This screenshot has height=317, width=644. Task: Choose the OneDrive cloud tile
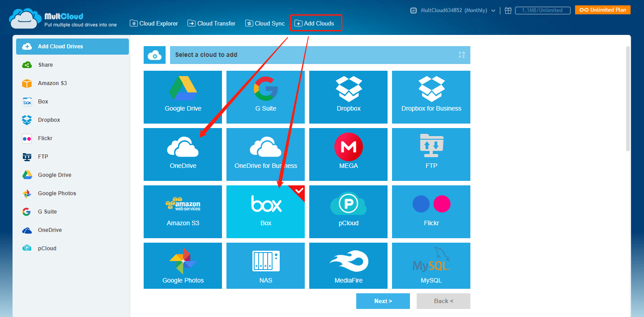183,154
